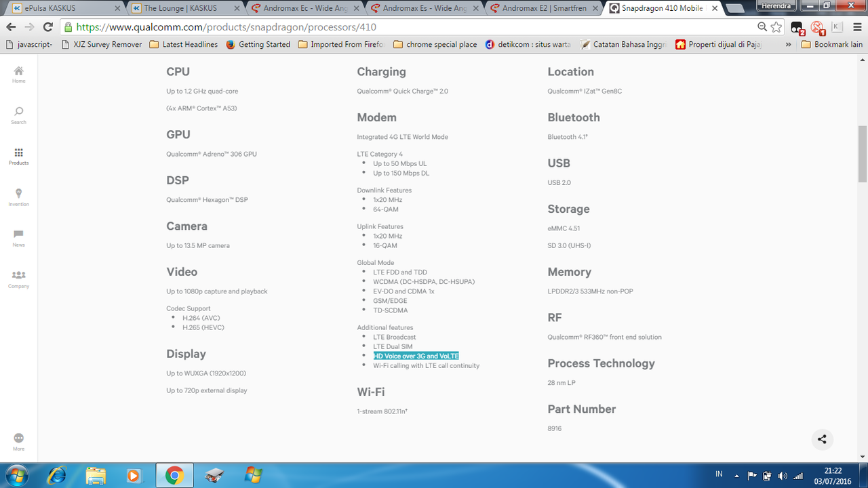Open the javascript- bookmark
Screen dimensions: 868x488
(x=30, y=44)
